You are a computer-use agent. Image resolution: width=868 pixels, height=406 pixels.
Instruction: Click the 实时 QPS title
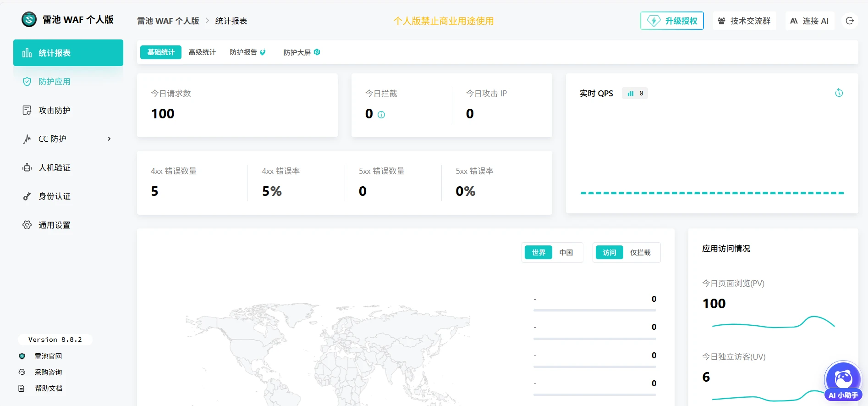click(x=596, y=93)
